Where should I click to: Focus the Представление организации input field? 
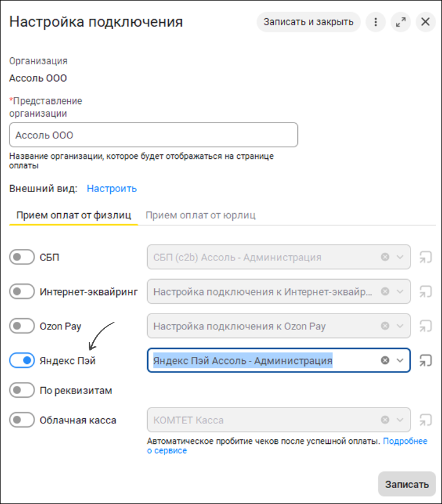(x=154, y=135)
